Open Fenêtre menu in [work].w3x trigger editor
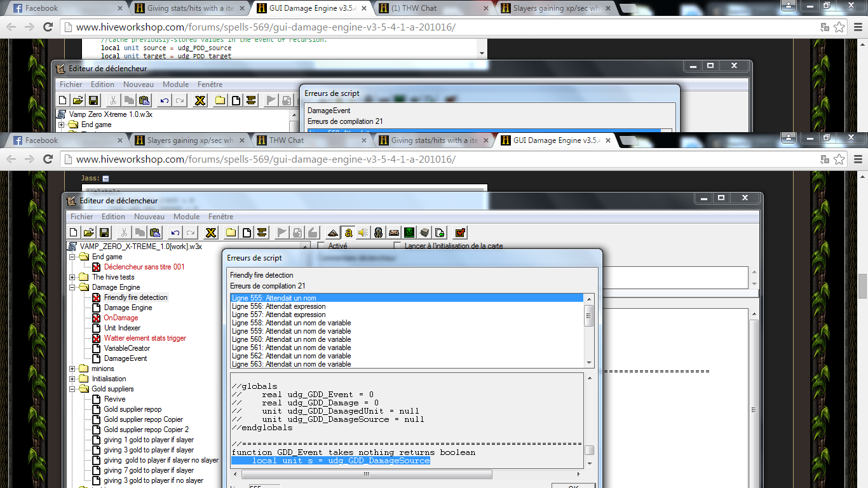Viewport: 868px width, 488px height. (x=220, y=217)
